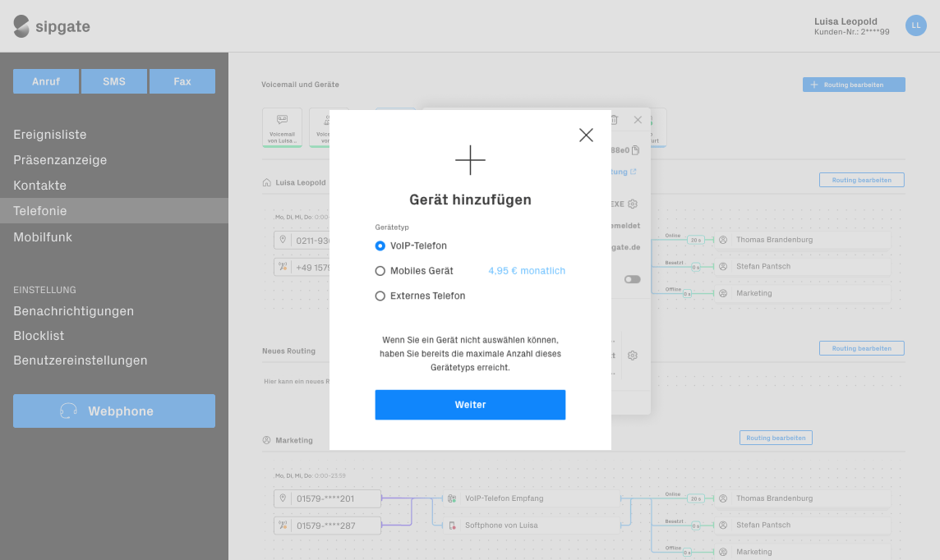
Task: Click the trash icon in device panel
Action: pos(615,120)
